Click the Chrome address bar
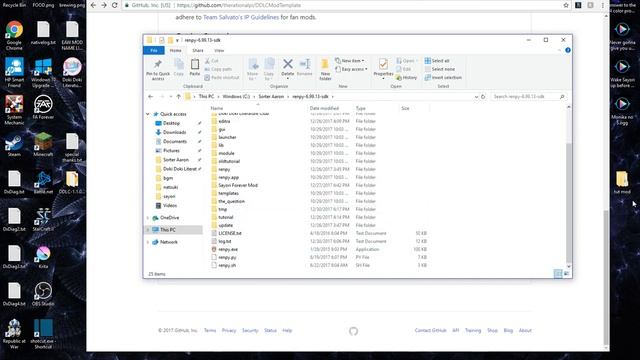The height and width of the screenshot is (360, 640). click(343, 5)
